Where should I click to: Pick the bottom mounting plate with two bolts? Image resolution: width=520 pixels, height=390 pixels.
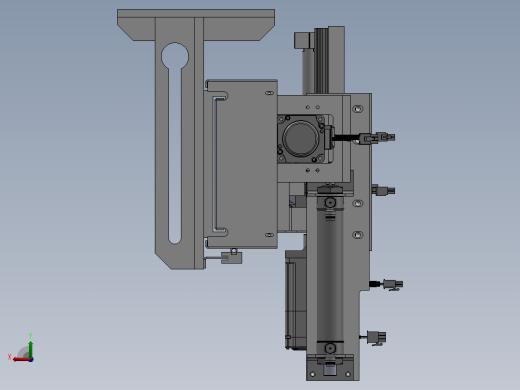(x=330, y=367)
